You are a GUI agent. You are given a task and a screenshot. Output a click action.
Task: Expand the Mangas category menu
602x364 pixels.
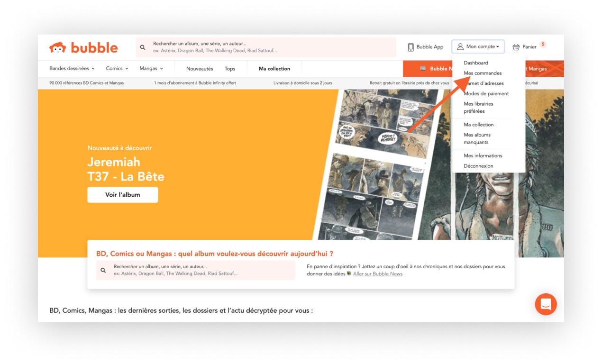pos(151,69)
